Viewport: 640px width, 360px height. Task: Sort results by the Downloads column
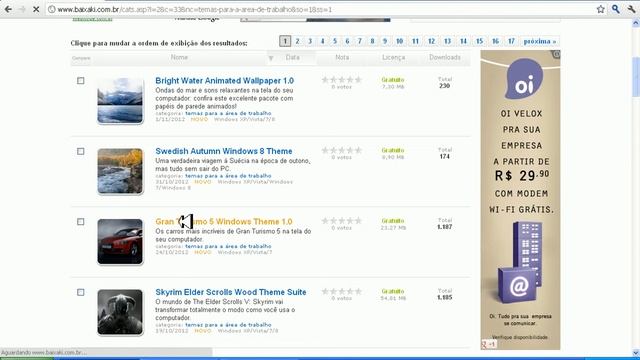pos(445,58)
